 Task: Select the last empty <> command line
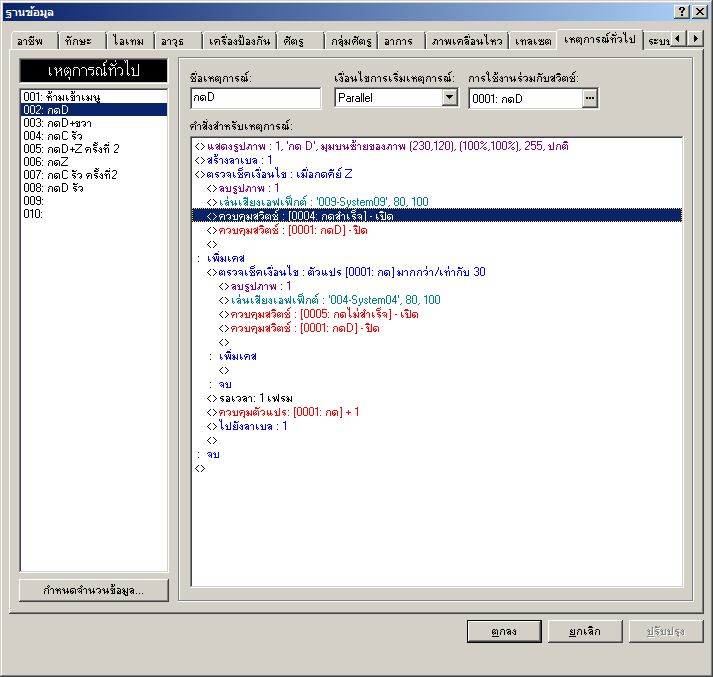pos(437,468)
